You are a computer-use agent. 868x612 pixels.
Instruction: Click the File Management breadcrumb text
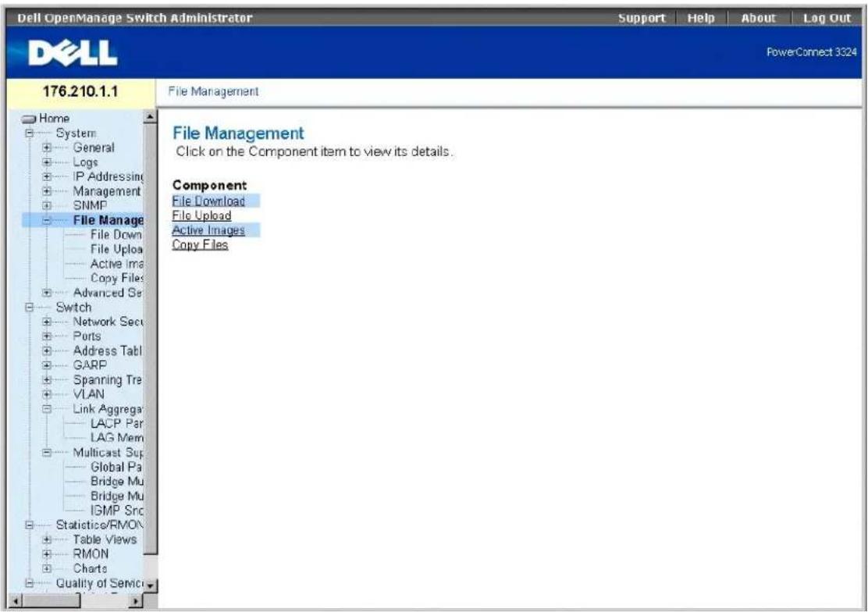[213, 91]
